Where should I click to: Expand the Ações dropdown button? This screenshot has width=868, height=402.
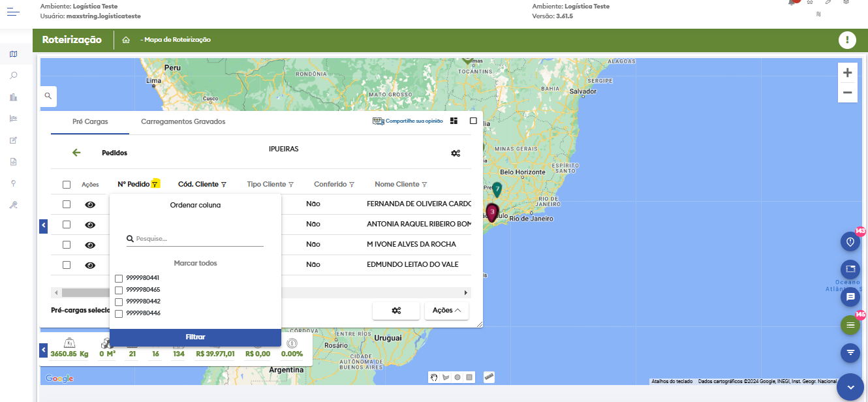(446, 311)
